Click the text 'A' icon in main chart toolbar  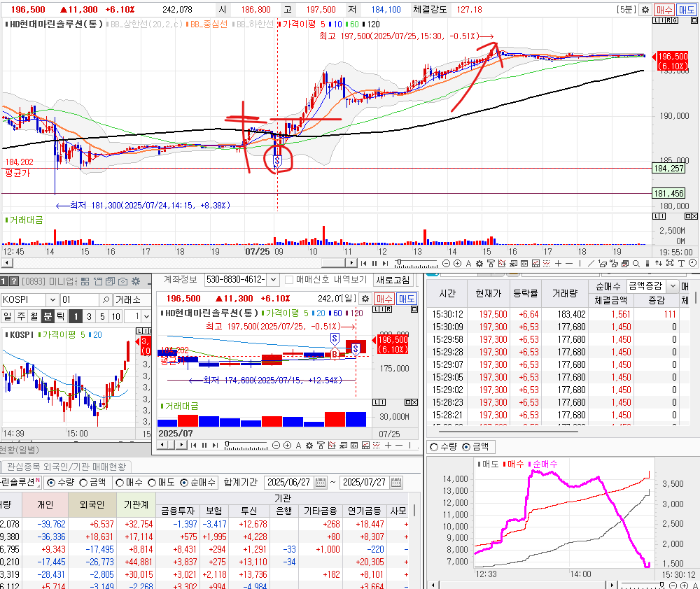tap(469, 263)
